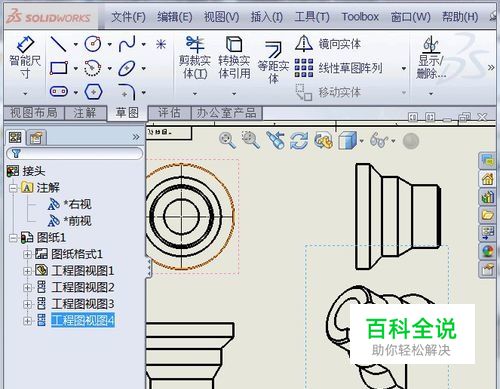Screen dimensions: 500x389
Task: Click Zoom to Fit magnifier icon
Action: pyautogui.click(x=227, y=140)
